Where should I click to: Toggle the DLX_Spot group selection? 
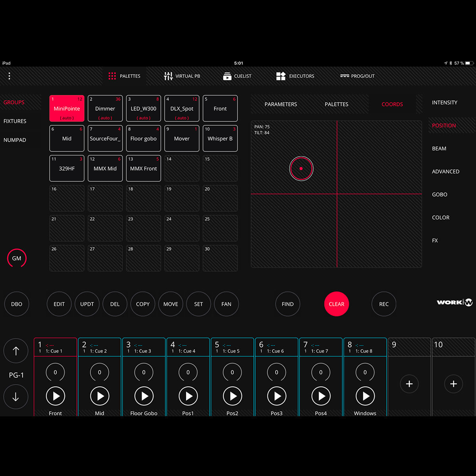(x=182, y=108)
